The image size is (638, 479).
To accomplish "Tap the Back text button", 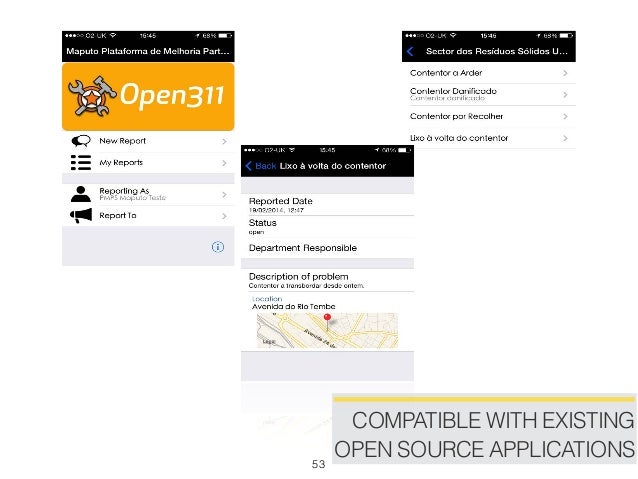I will [266, 166].
